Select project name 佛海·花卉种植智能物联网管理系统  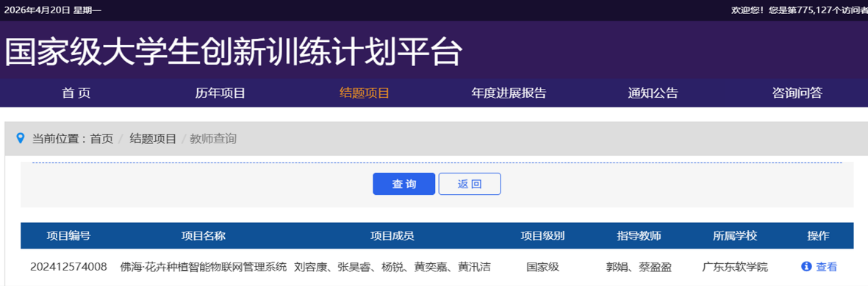(x=203, y=267)
